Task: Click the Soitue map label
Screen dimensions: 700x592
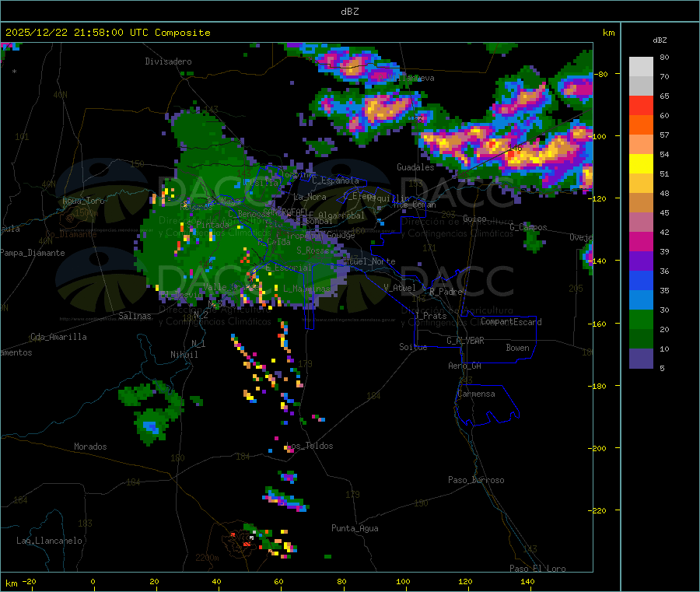Action: click(x=413, y=347)
